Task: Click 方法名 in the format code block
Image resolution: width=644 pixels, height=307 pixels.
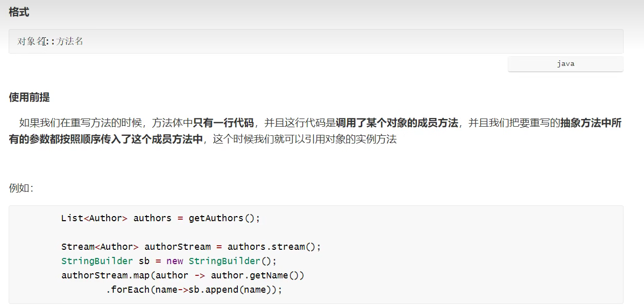Action: tap(70, 41)
